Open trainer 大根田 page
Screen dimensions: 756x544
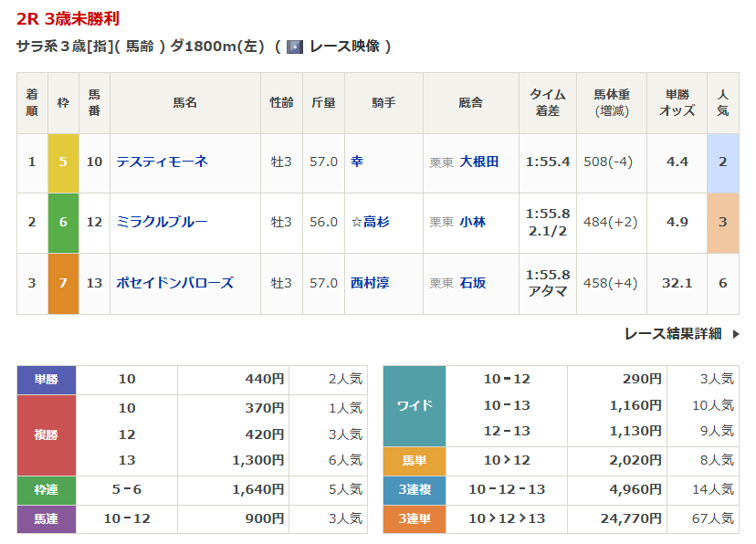[x=479, y=162]
